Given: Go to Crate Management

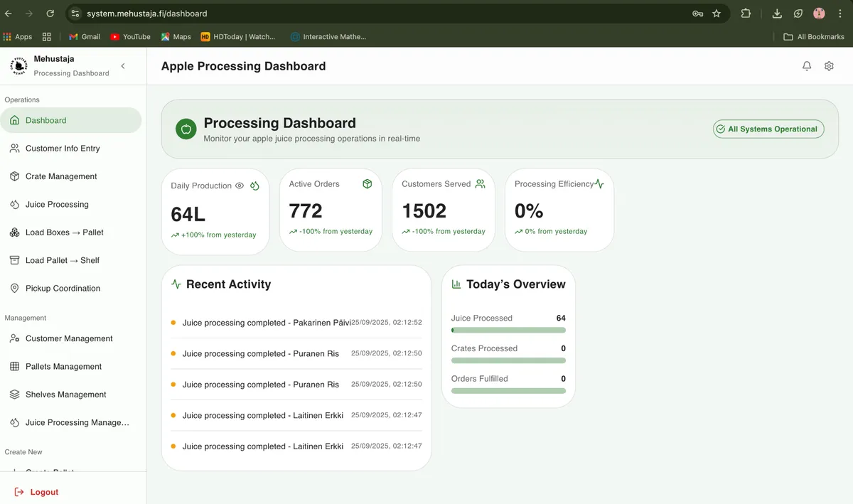Looking at the screenshot, I should (71, 176).
